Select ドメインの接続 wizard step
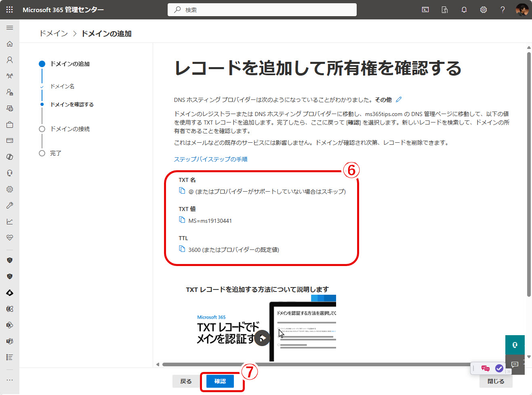The width and height of the screenshot is (532, 395). tap(70, 129)
